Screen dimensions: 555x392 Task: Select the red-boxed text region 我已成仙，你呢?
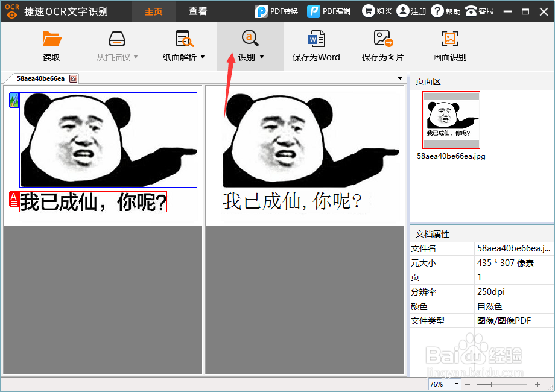pyautogui.click(x=93, y=201)
